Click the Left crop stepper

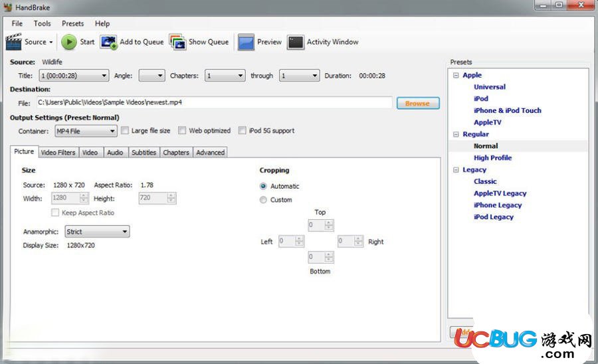click(292, 241)
